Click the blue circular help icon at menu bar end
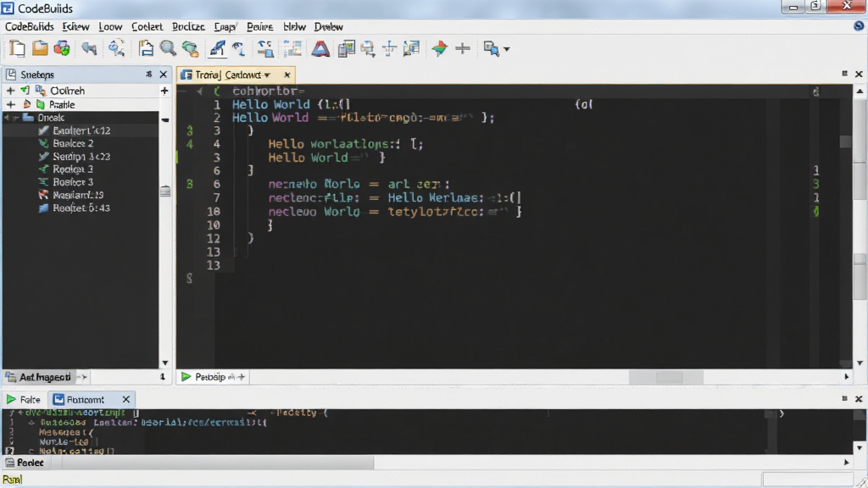This screenshot has width=868, height=488. (859, 26)
